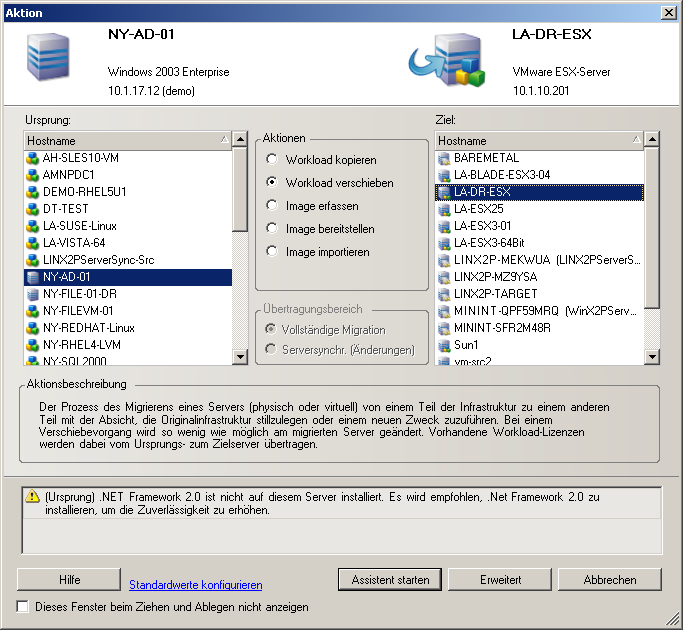Select 'Sun1' in the target list

pyautogui.click(x=539, y=345)
